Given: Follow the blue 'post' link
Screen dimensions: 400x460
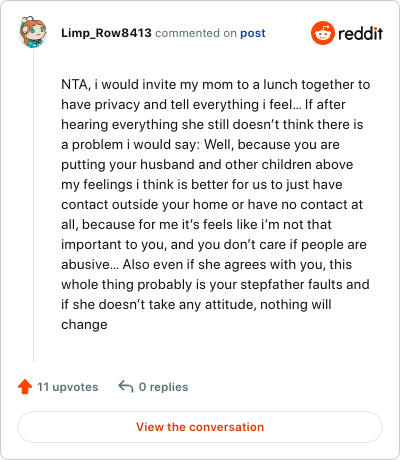Looking at the screenshot, I should pos(253,33).
